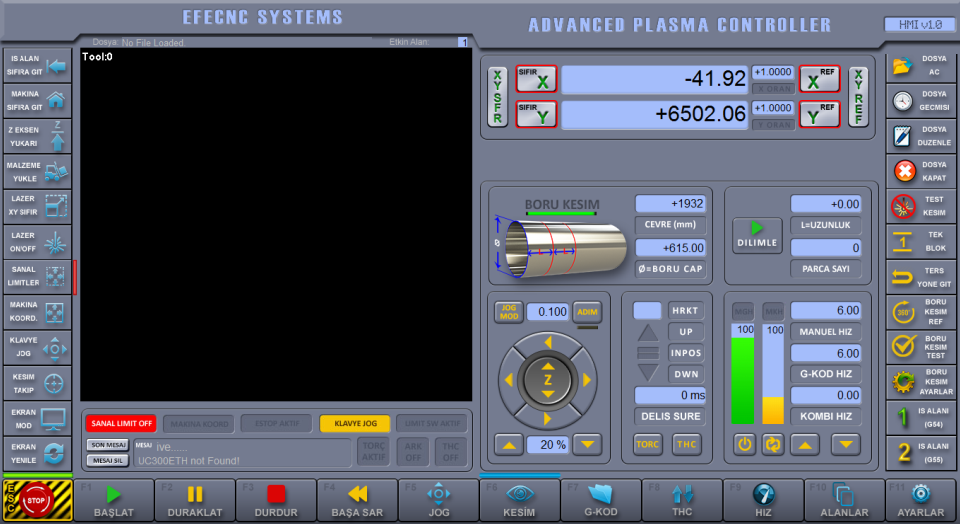
Task: Zero the Y axis with SIFIR Y
Action: (x=536, y=114)
